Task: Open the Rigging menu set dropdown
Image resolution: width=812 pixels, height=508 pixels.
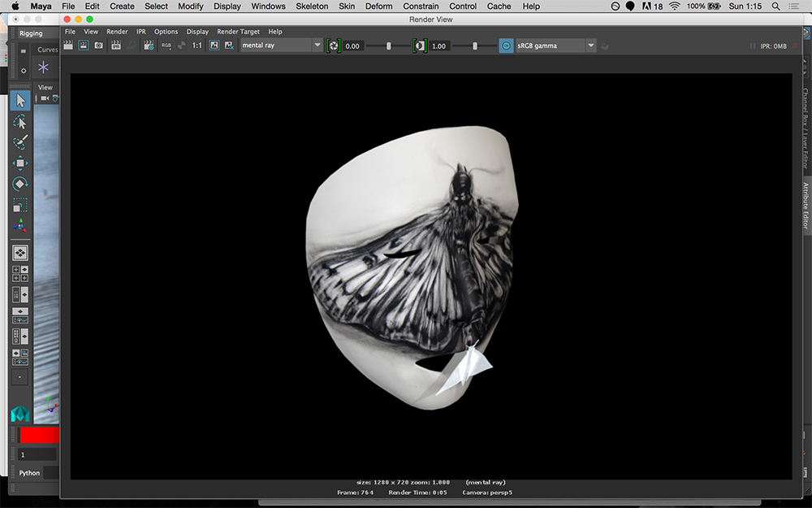Action: [x=31, y=33]
